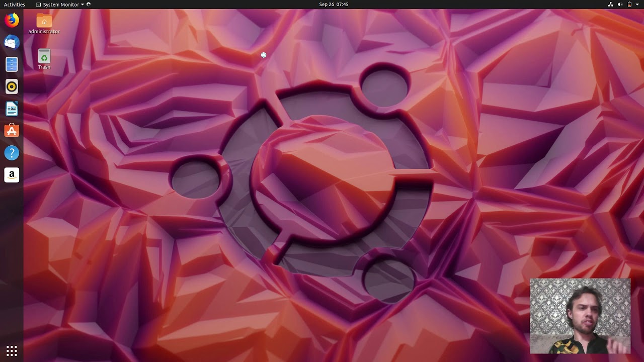
Task: Open Firefox from the dock
Action: click(x=12, y=20)
